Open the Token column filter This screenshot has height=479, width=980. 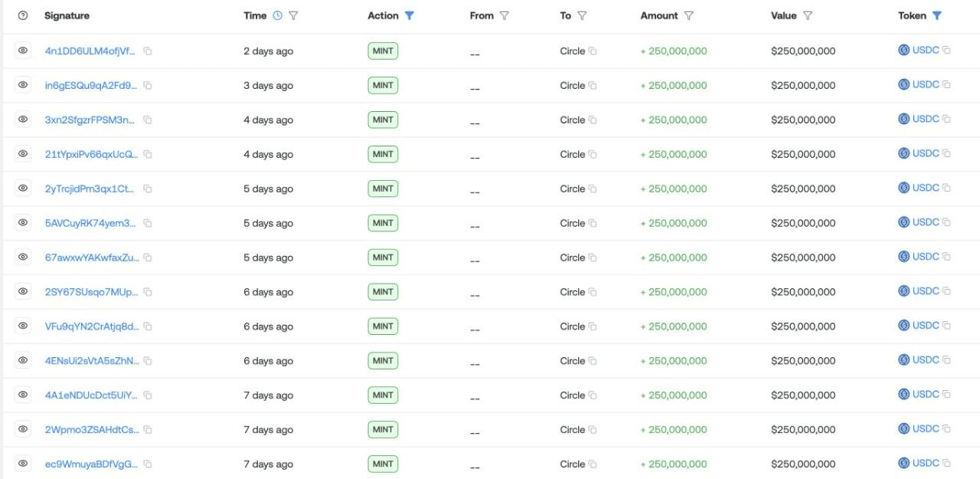coord(937,15)
